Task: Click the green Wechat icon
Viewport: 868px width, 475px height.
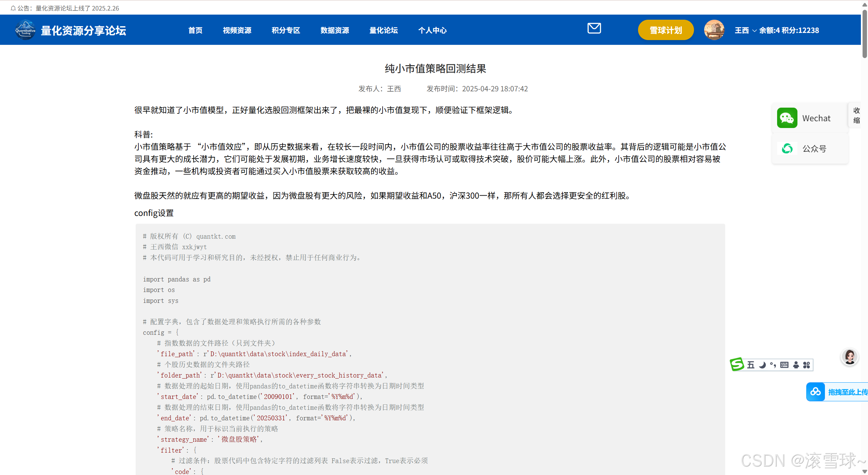Action: point(787,118)
